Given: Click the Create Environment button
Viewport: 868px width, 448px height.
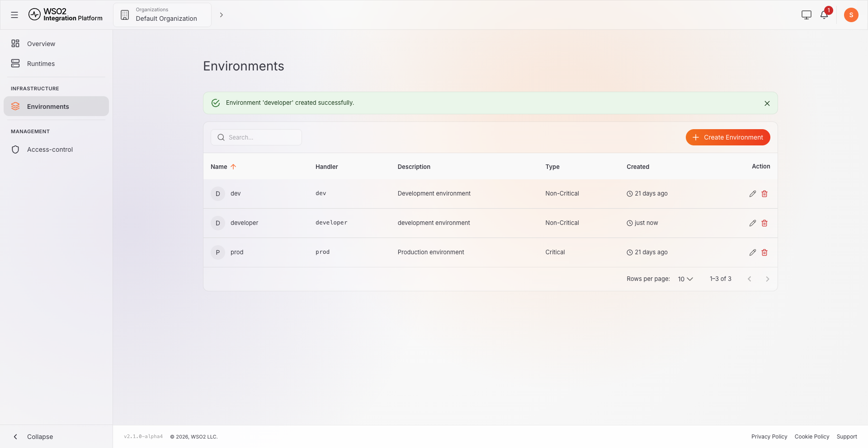Looking at the screenshot, I should 727,137.
